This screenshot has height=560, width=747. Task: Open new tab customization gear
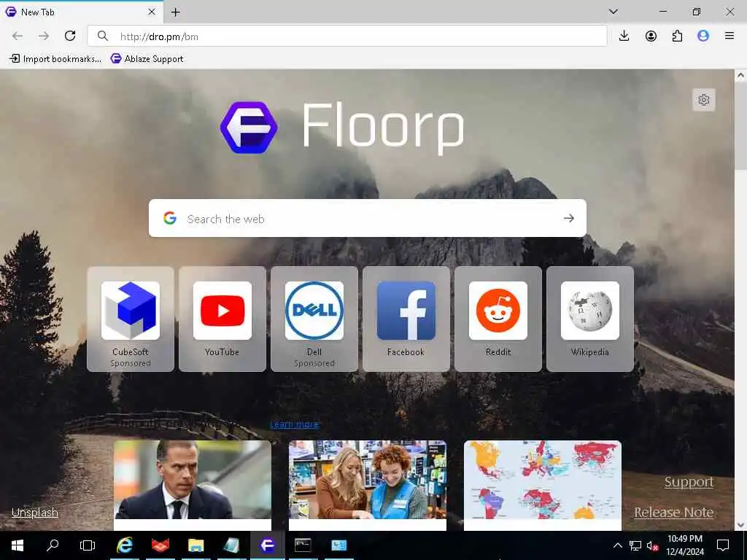pyautogui.click(x=704, y=99)
